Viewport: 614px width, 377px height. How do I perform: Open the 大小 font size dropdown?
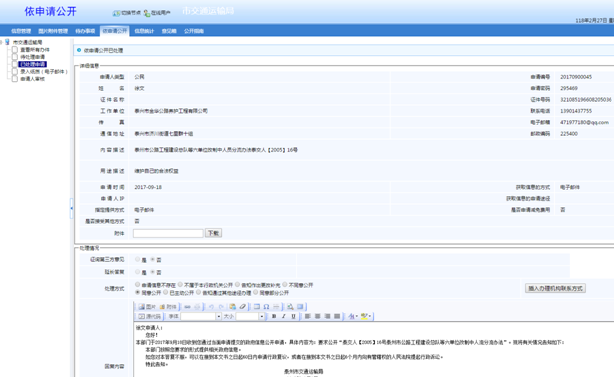(x=262, y=316)
